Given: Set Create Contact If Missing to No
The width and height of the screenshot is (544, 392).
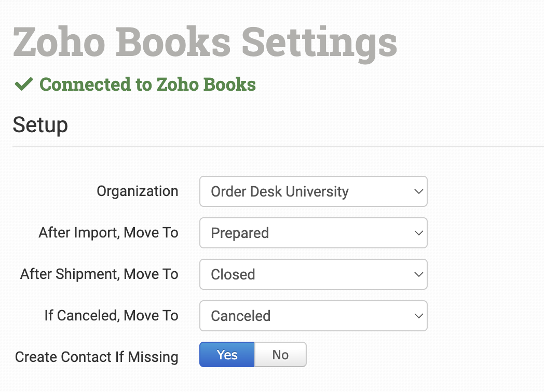Looking at the screenshot, I should (x=280, y=355).
